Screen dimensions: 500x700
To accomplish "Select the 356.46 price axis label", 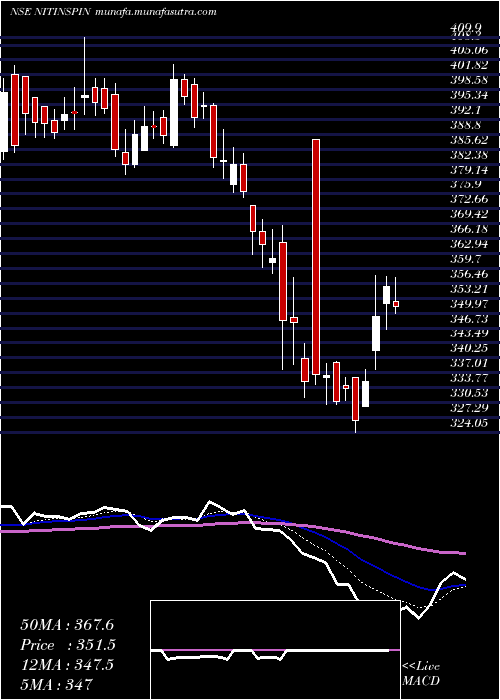I will click(469, 274).
